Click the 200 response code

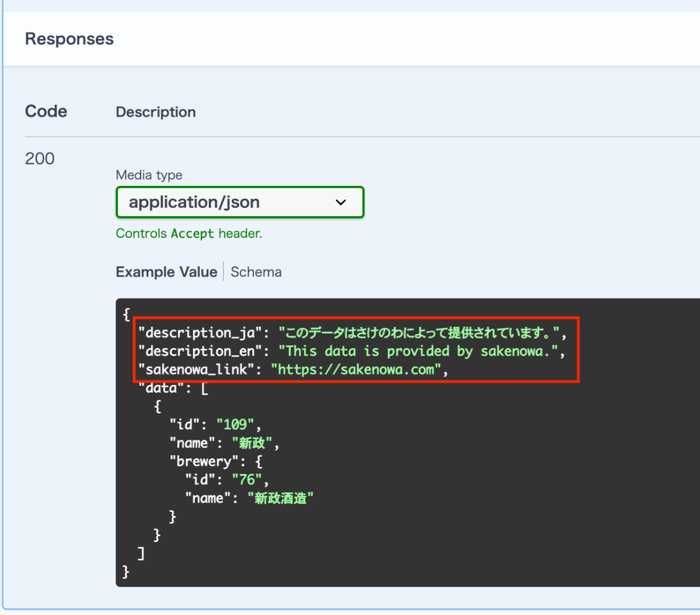pyautogui.click(x=40, y=159)
